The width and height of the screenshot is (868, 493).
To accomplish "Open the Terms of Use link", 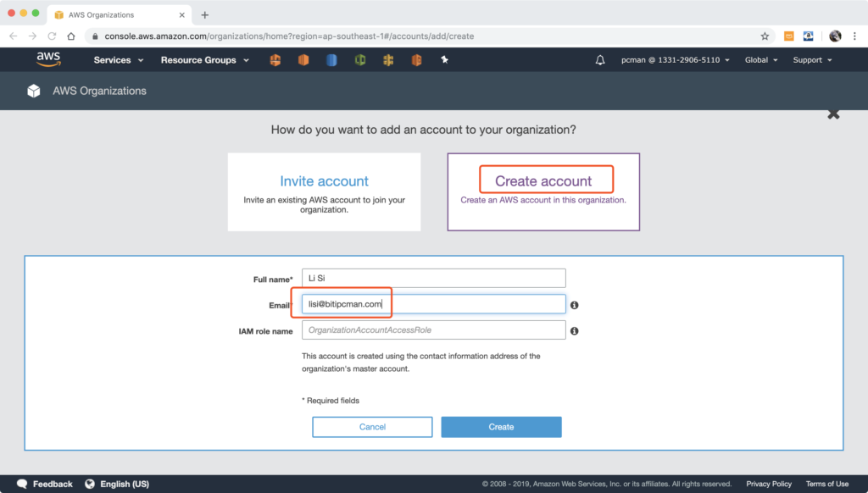I will point(827,484).
